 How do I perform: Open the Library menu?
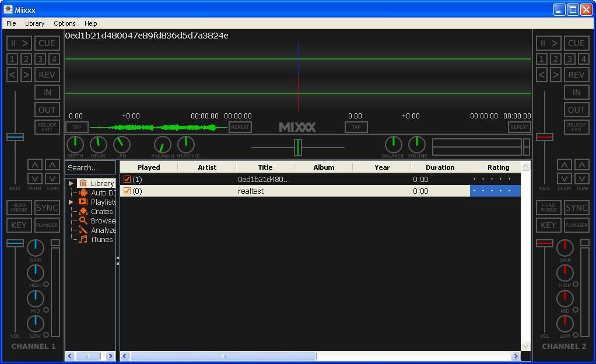34,23
